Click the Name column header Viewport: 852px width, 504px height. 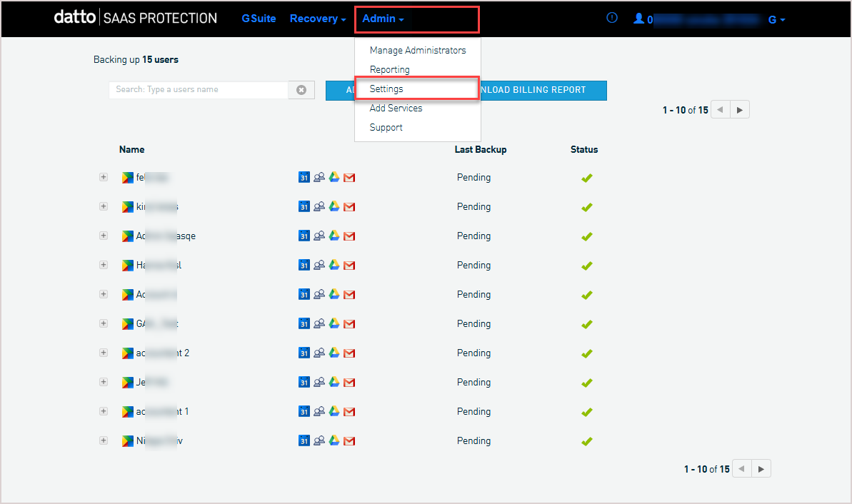pyautogui.click(x=132, y=149)
